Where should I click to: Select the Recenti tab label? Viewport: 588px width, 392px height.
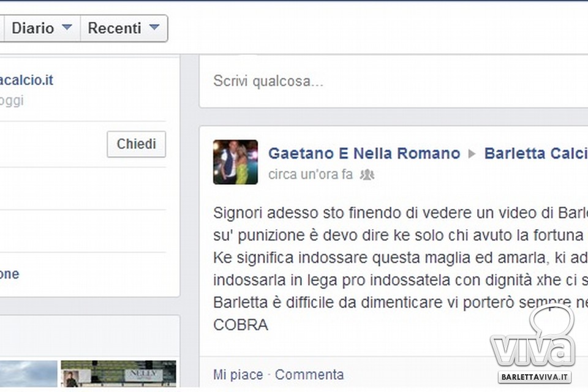click(x=115, y=28)
